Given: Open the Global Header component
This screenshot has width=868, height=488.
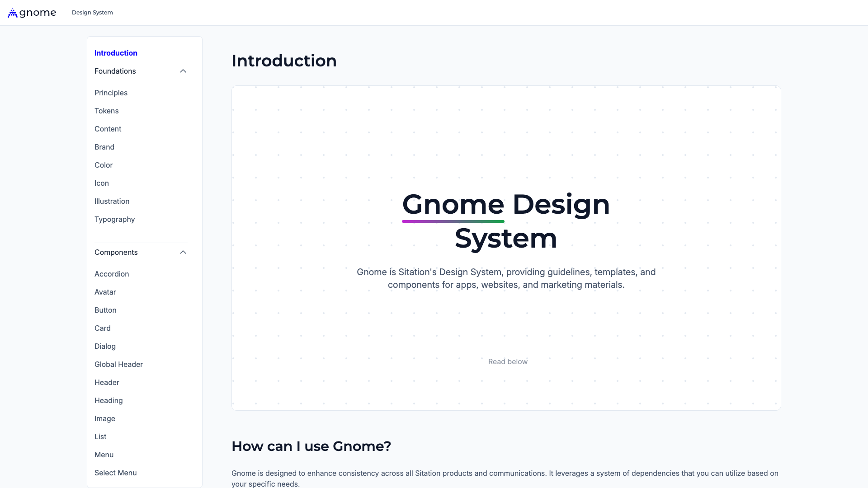Looking at the screenshot, I should click(x=118, y=364).
